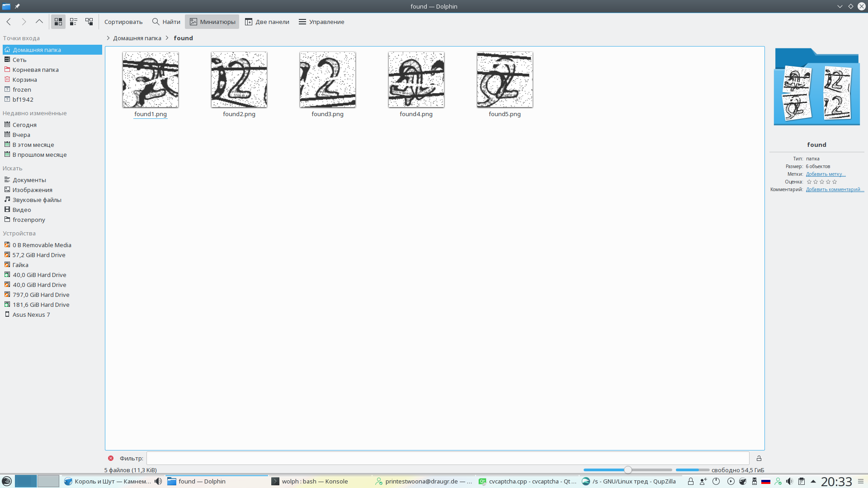Show files from В этом месяце
Image resolution: width=868 pixels, height=488 pixels.
52,145
